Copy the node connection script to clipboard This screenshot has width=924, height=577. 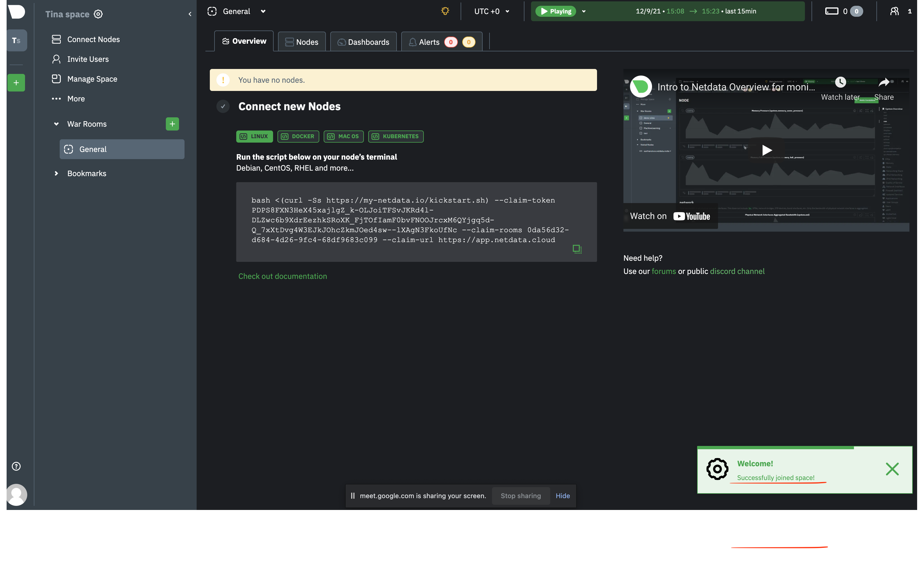[x=577, y=249]
